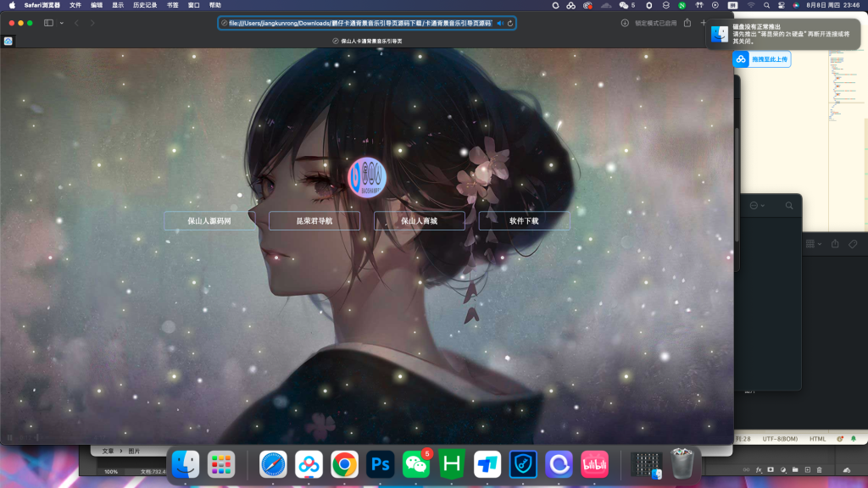Open Safari from the Dock
Screen dimensions: 868x488
point(273,464)
